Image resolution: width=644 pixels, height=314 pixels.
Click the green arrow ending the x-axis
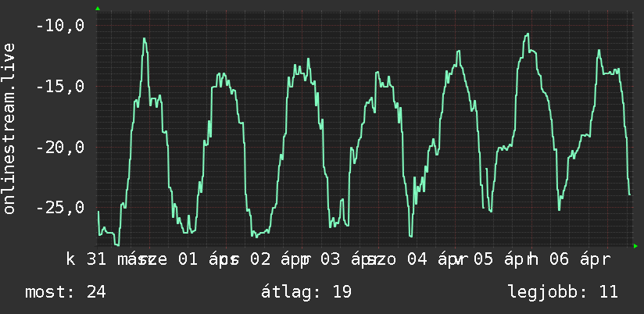(635, 246)
